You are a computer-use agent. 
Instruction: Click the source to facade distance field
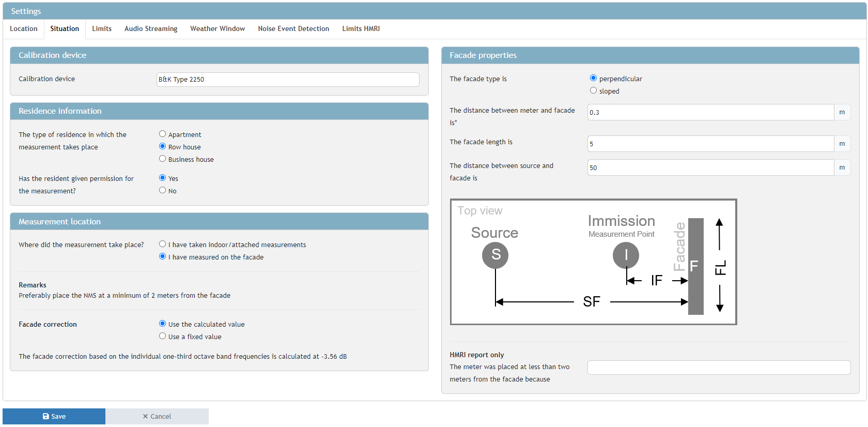pos(710,167)
